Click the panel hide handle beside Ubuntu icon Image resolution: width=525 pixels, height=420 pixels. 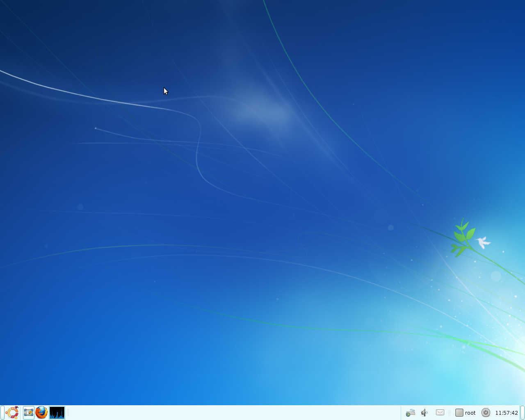coord(2,413)
